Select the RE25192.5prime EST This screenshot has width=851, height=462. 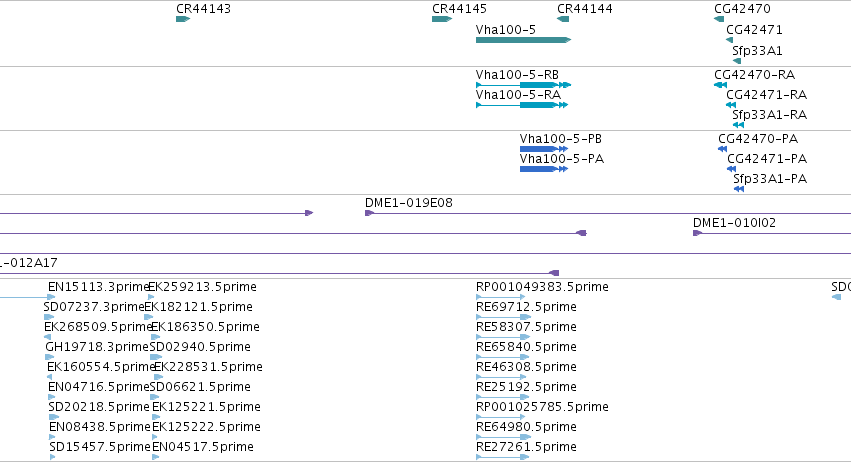503,397
